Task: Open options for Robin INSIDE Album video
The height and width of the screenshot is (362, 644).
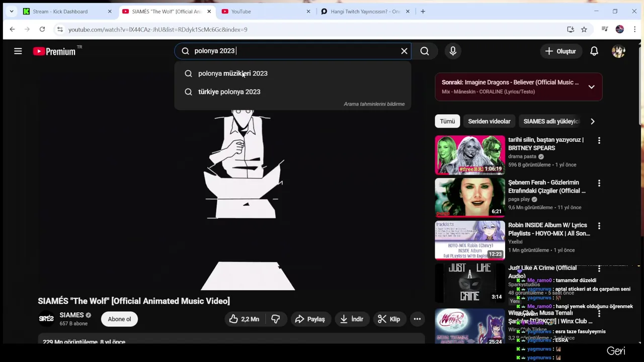Action: (x=599, y=226)
